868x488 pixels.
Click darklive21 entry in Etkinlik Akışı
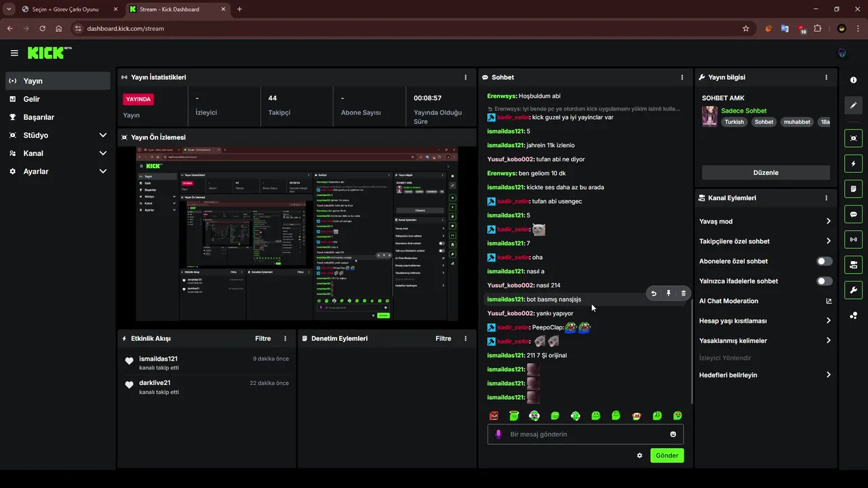207,387
